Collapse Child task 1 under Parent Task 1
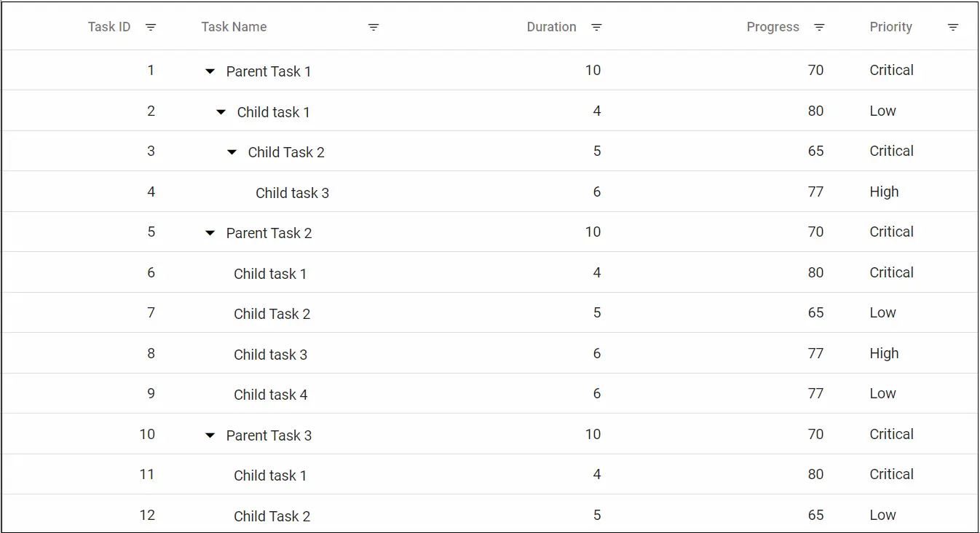 pyautogui.click(x=221, y=111)
